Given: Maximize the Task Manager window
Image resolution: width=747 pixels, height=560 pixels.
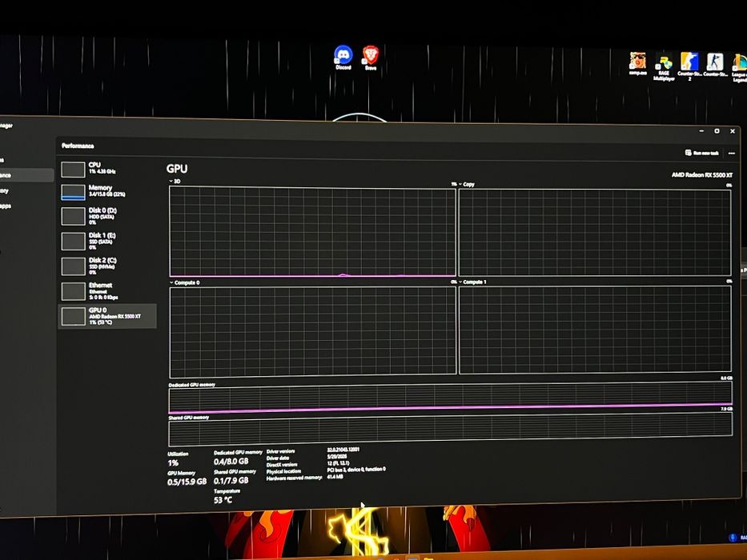Looking at the screenshot, I should tap(717, 131).
